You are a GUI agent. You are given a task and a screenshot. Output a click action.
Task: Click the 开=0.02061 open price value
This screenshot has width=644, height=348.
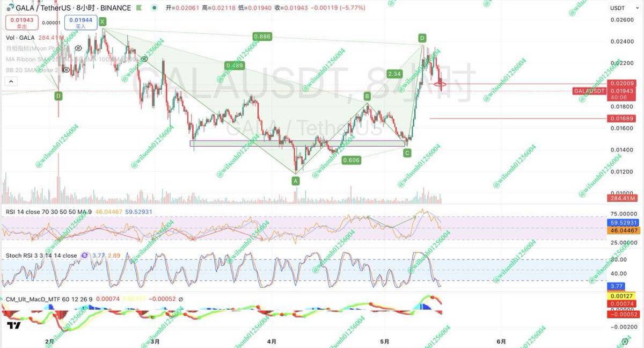click(181, 8)
